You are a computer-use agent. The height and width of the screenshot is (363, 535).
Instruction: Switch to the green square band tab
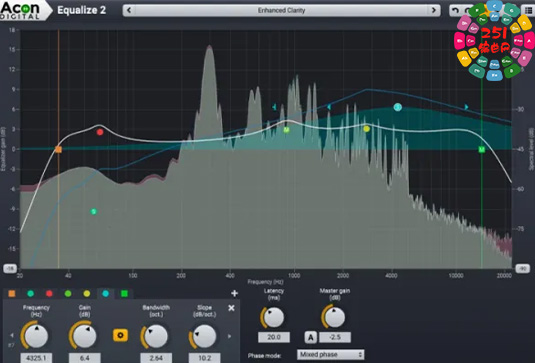tap(124, 293)
